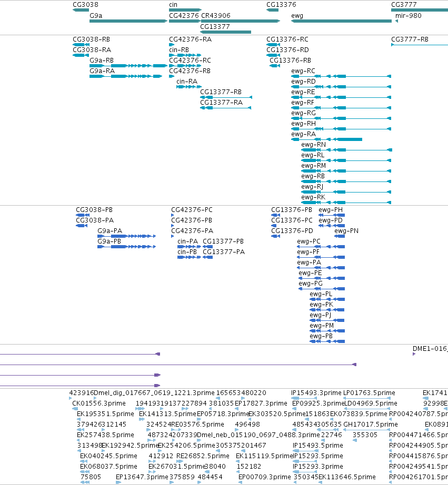Select protein CG3038-PB
This screenshot has width=448, height=485.
pos(94,210)
